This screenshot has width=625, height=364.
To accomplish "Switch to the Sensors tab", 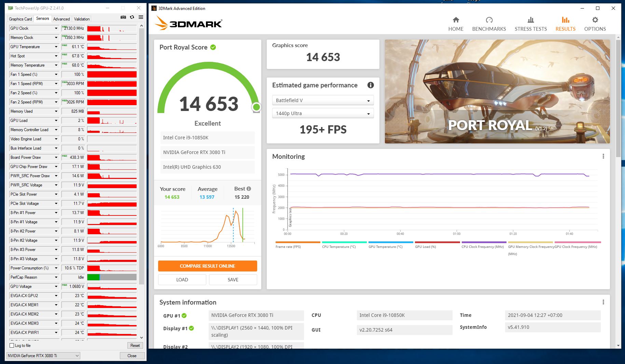I will click(x=43, y=19).
